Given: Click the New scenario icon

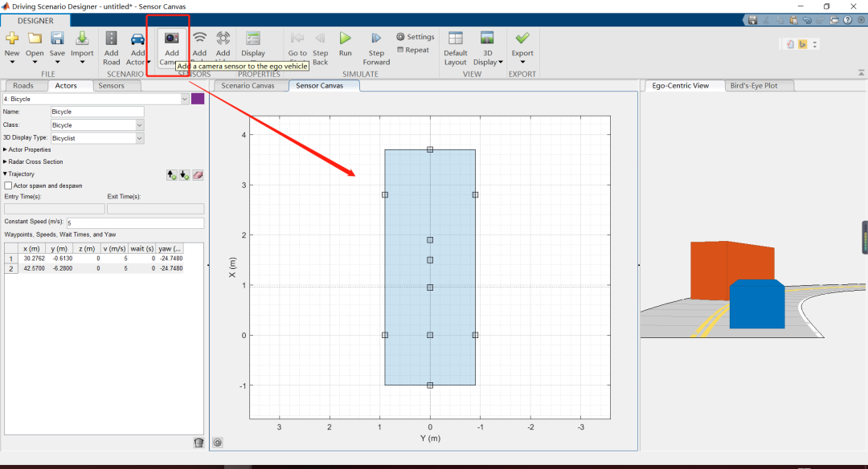Looking at the screenshot, I should pos(11,39).
